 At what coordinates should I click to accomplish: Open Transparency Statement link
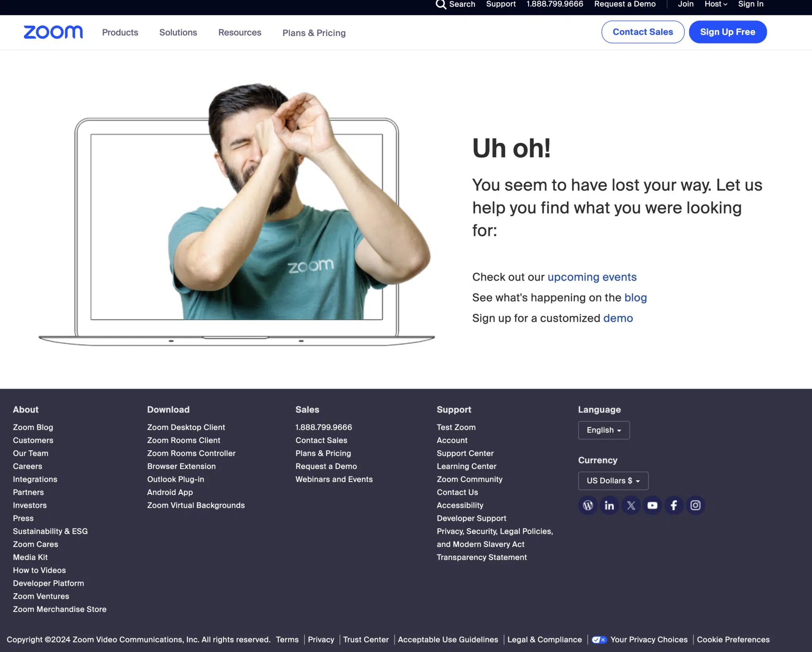click(x=482, y=557)
